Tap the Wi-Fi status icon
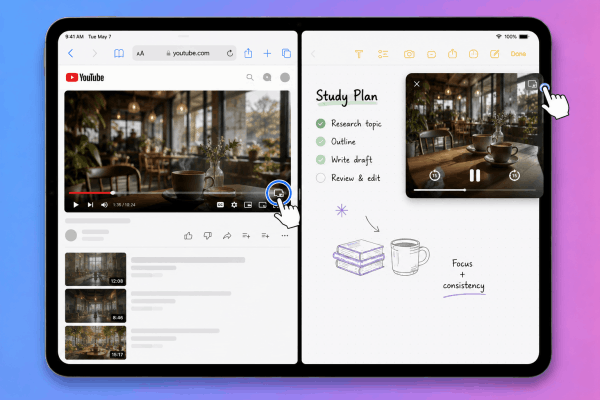Image resolution: width=600 pixels, height=400 pixels. point(499,37)
